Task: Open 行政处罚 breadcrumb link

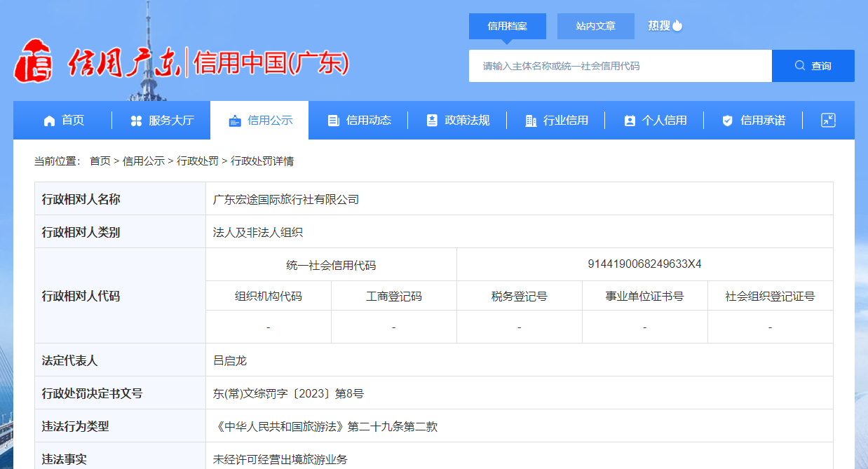Action: tap(197, 161)
